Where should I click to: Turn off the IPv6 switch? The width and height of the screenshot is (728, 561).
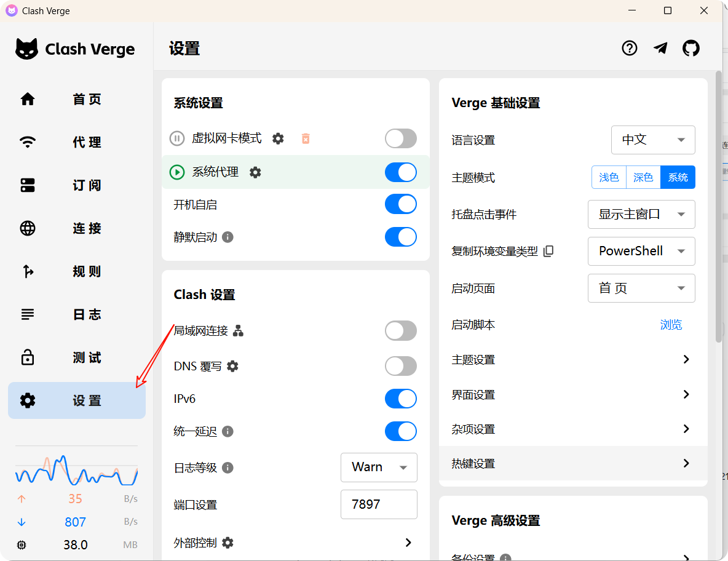pyautogui.click(x=401, y=399)
